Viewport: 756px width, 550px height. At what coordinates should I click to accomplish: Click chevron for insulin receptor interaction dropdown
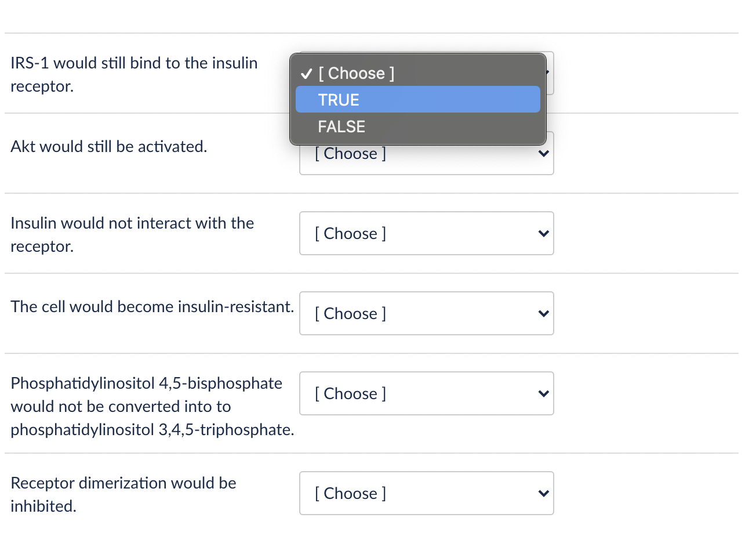coord(543,234)
